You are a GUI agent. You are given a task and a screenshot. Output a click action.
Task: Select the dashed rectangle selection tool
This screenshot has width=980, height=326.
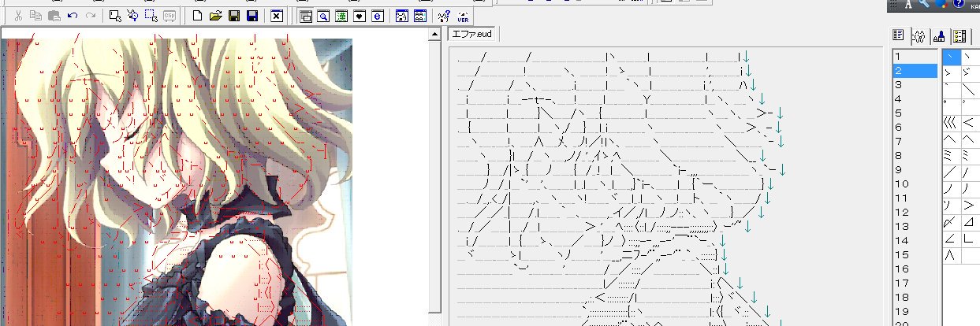point(151,16)
